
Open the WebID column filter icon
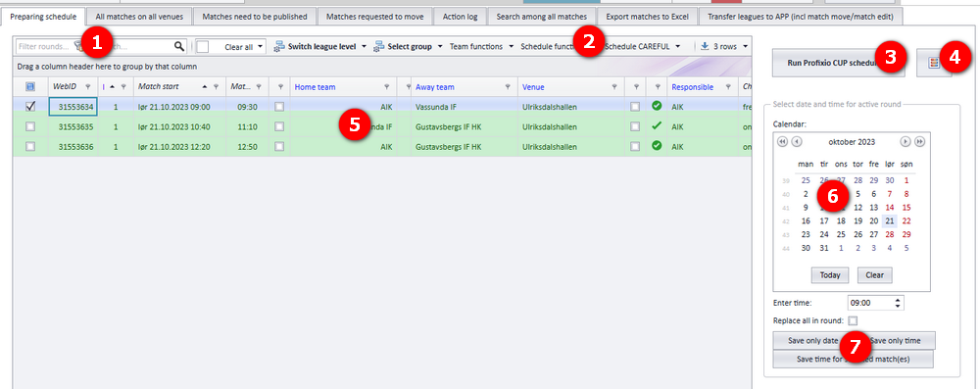click(x=87, y=87)
